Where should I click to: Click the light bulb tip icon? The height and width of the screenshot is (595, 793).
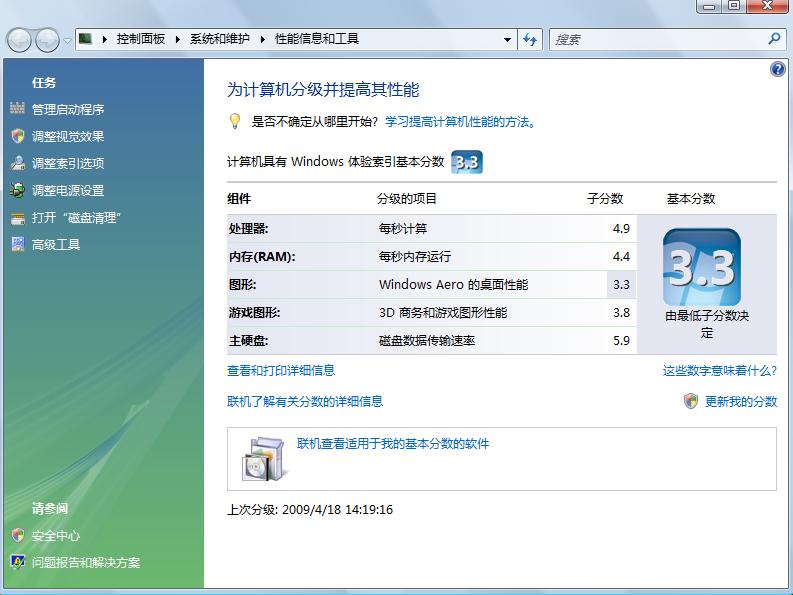235,121
